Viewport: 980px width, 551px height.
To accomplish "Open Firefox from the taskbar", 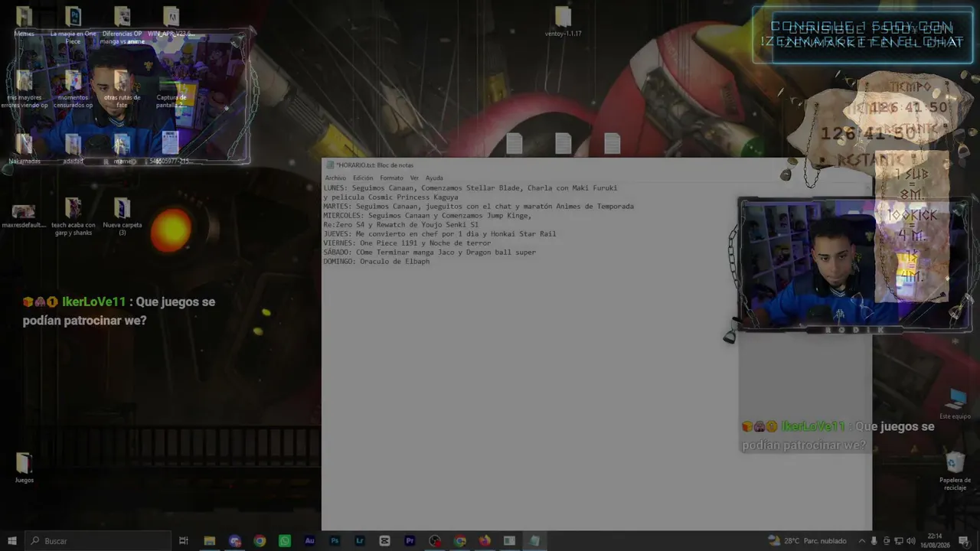I will pos(485,541).
